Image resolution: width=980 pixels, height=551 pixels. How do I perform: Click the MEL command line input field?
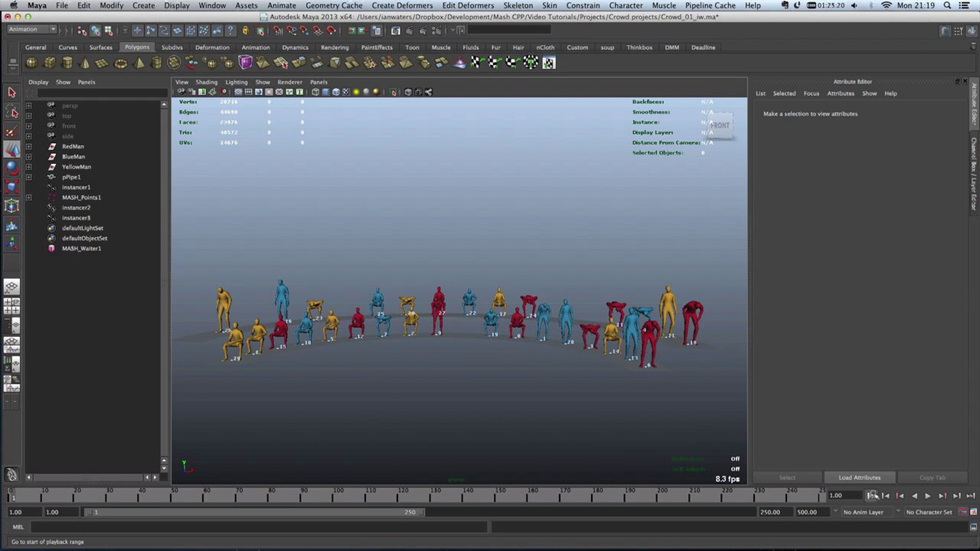point(259,527)
